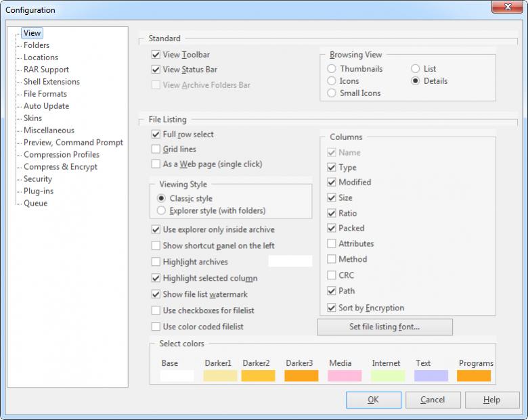Click Set file listing font button

(x=384, y=327)
